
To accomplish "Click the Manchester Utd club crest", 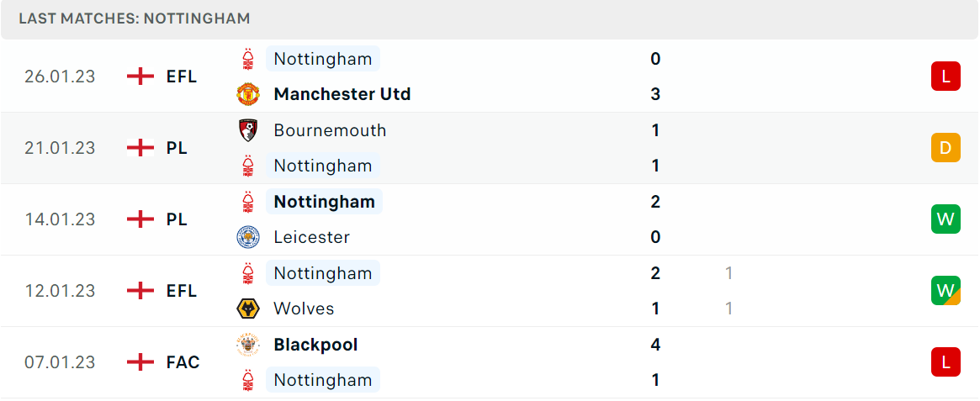I will coord(248,94).
